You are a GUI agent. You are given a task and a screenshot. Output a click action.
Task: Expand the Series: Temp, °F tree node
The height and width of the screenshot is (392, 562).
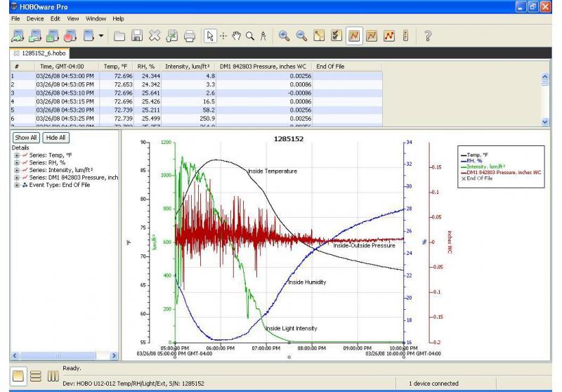pos(16,155)
